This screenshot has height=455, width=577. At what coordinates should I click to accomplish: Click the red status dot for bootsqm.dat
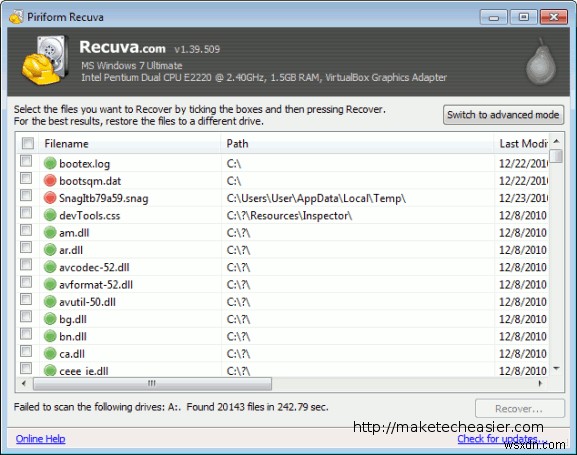50,180
